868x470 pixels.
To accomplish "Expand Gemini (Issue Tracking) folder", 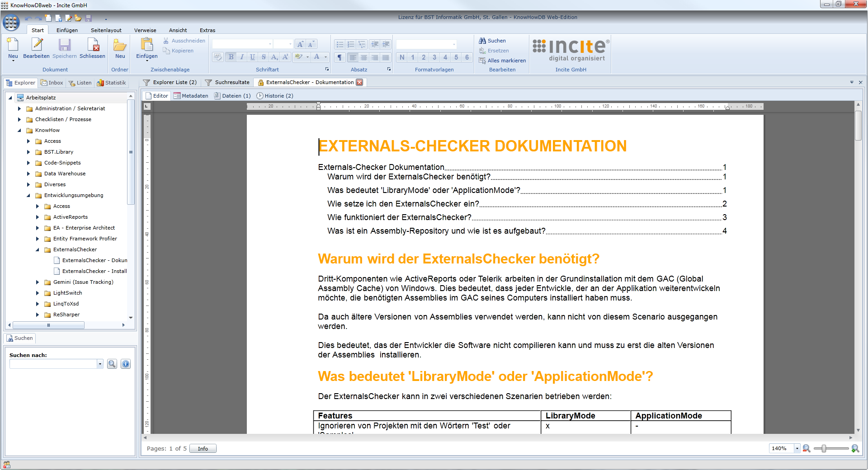I will (38, 282).
